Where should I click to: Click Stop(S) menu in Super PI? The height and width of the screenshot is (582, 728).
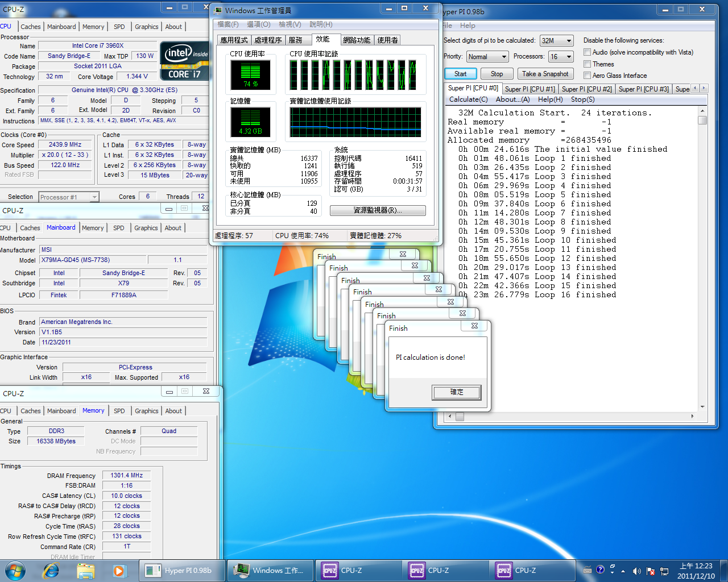pyautogui.click(x=583, y=99)
